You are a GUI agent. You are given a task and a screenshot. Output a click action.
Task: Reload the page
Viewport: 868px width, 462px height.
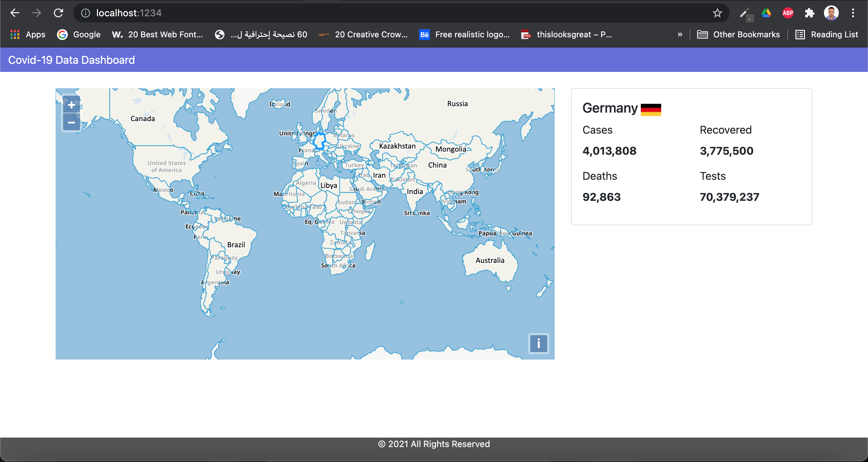59,13
